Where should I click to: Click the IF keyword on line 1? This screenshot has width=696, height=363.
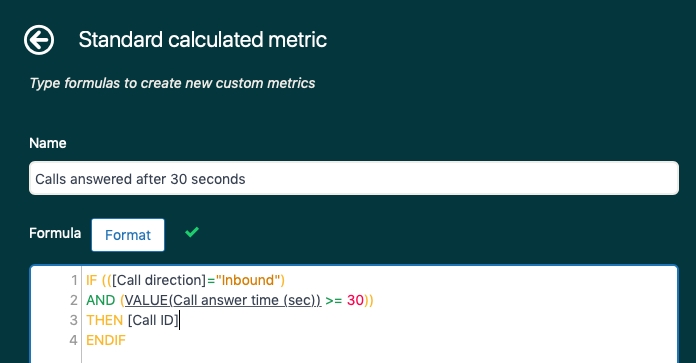(91, 280)
